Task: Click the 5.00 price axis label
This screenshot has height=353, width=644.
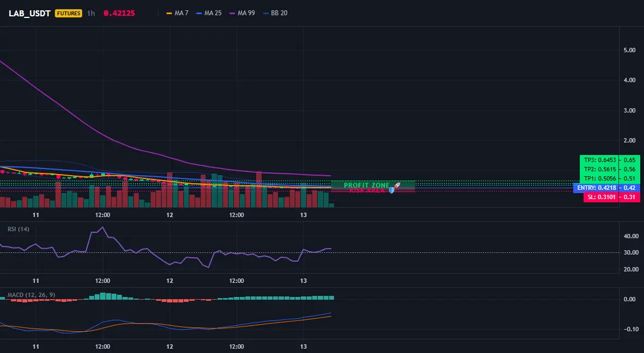Action: [629, 50]
